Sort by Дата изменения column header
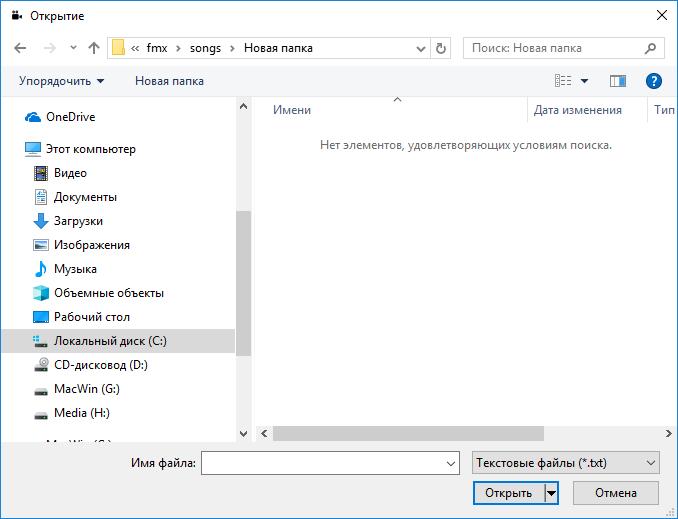Viewport: 678px width, 519px height. click(x=578, y=110)
